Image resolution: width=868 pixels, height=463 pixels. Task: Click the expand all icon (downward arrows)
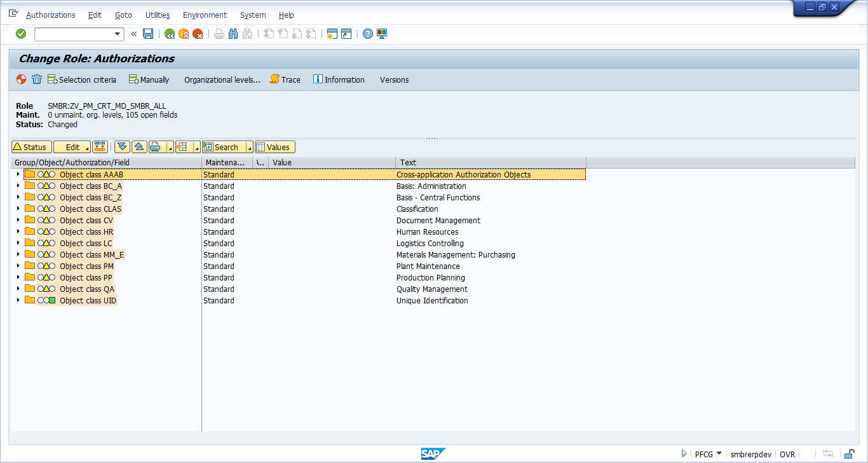click(121, 147)
